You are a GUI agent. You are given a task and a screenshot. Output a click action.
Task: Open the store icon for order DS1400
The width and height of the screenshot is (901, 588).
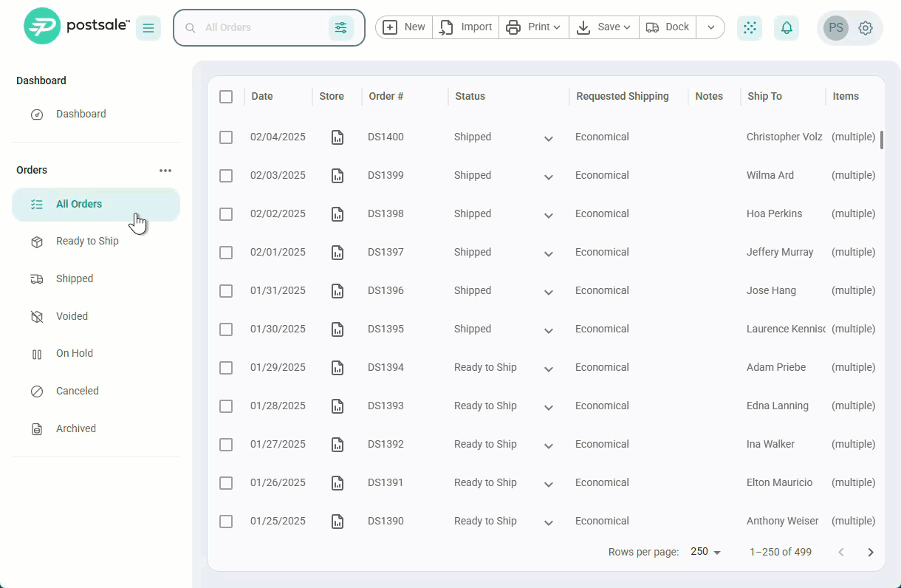point(338,137)
